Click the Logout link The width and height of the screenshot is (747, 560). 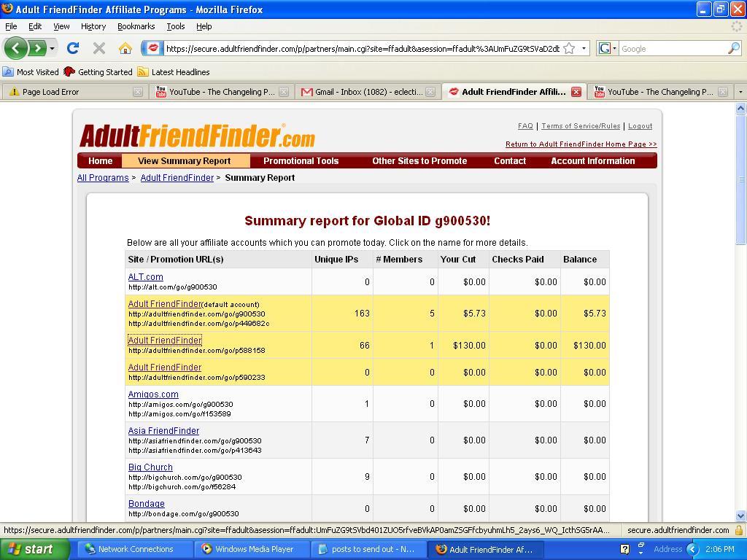coord(640,126)
